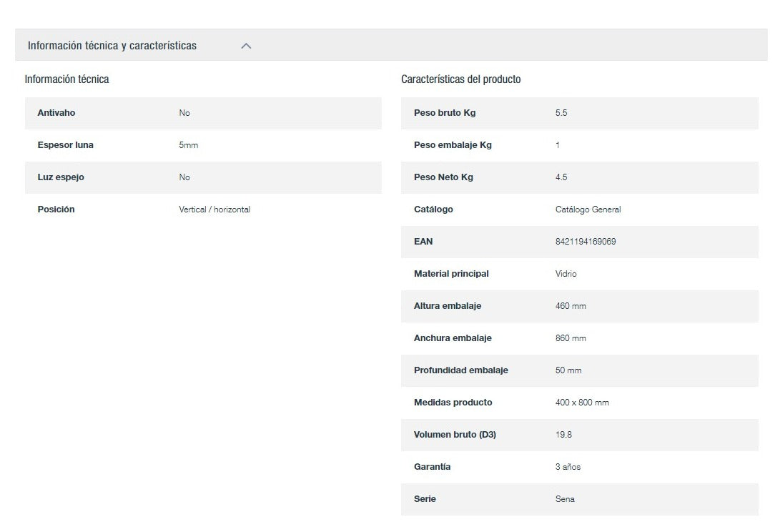
Task: Click the Serie Sena value
Action: coord(565,499)
